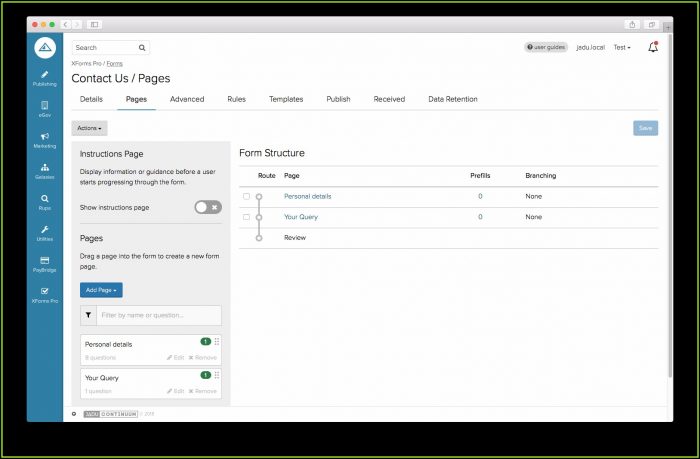700x459 pixels.
Task: Click the Save button
Action: click(x=645, y=128)
